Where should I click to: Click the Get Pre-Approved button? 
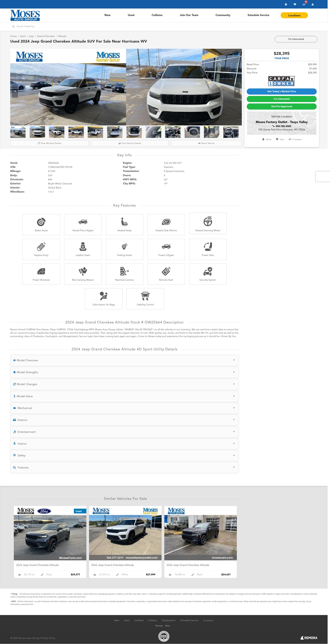[x=281, y=107]
